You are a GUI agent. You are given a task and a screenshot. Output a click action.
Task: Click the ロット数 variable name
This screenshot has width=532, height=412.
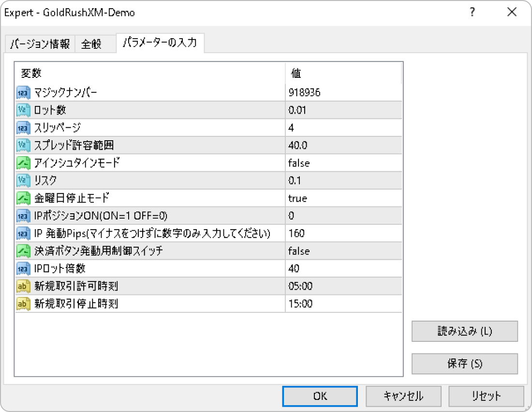[50, 110]
